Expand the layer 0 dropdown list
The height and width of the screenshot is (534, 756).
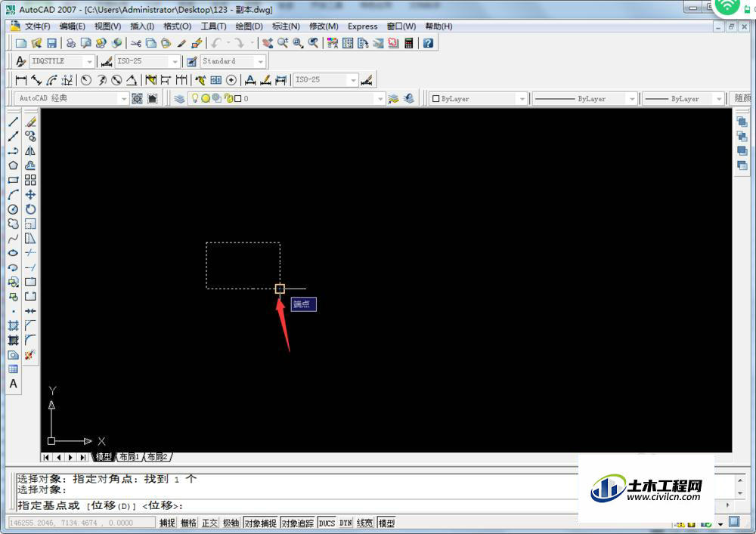(380, 99)
